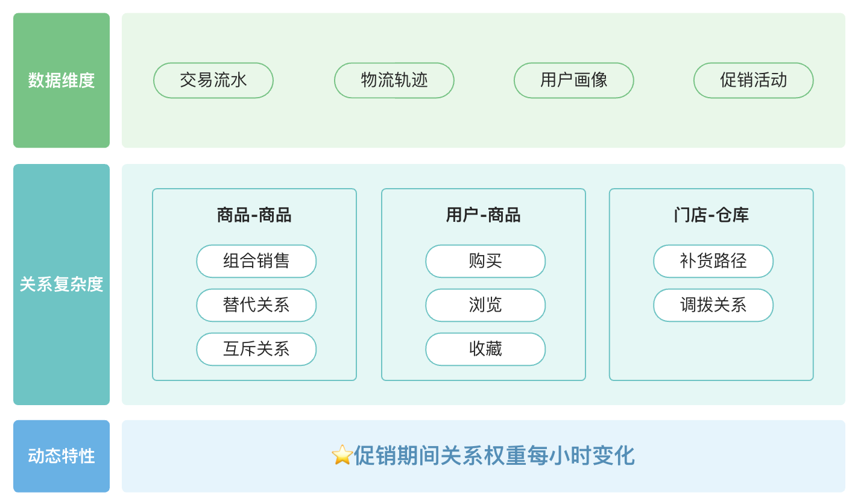Click the 购买 pill
This screenshot has height=504, width=855.
click(x=485, y=261)
